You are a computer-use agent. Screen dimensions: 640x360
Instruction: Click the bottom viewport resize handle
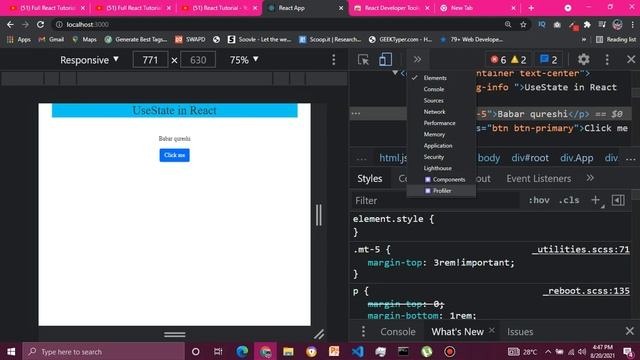pyautogui.click(x=175, y=334)
